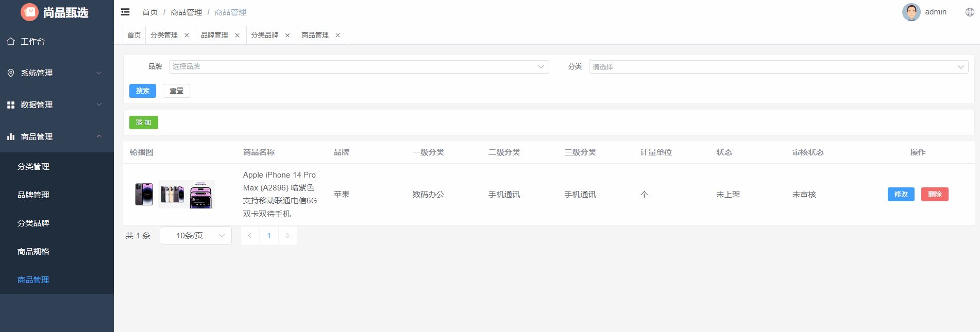Change page size via 10条/页 dropdown
The image size is (980, 332).
click(196, 236)
